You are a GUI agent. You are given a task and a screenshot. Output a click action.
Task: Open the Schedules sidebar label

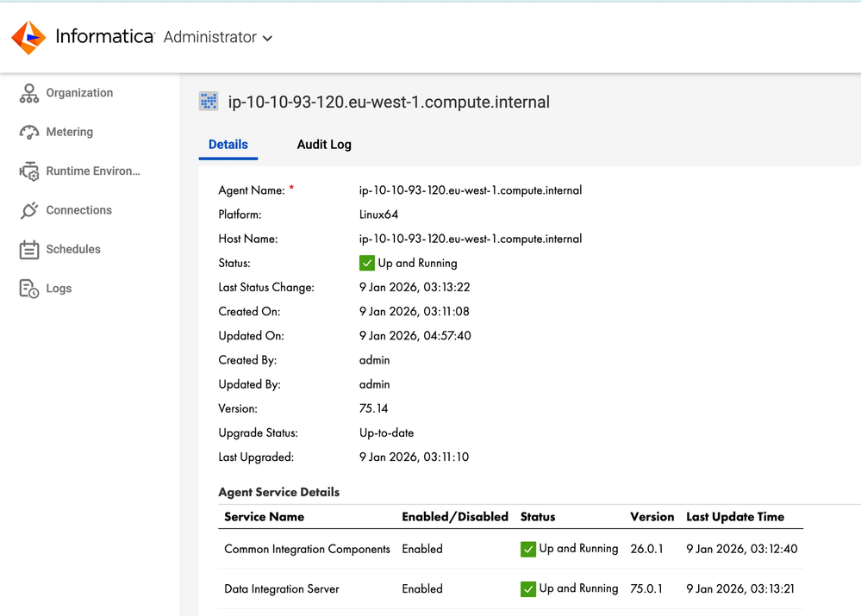[73, 249]
